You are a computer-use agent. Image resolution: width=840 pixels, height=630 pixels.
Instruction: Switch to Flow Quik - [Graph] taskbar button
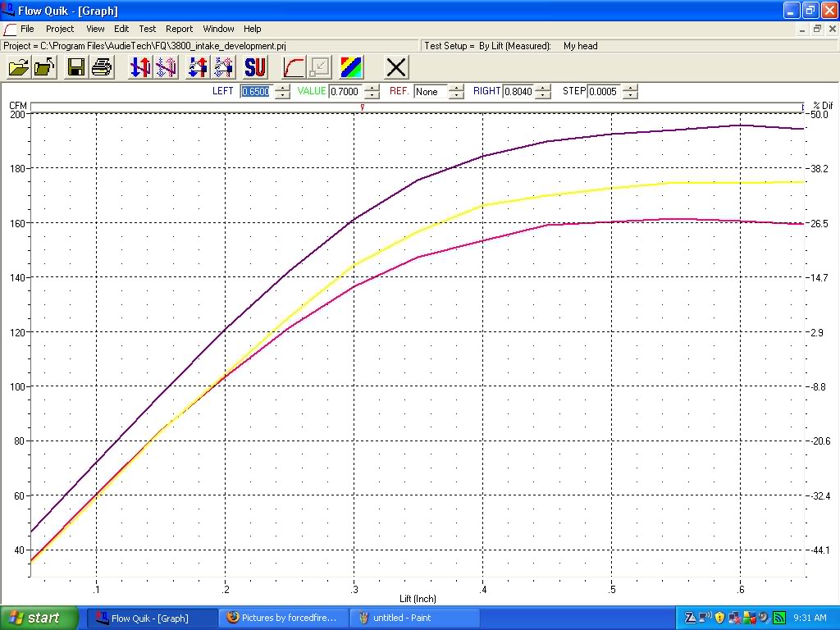tap(152, 618)
